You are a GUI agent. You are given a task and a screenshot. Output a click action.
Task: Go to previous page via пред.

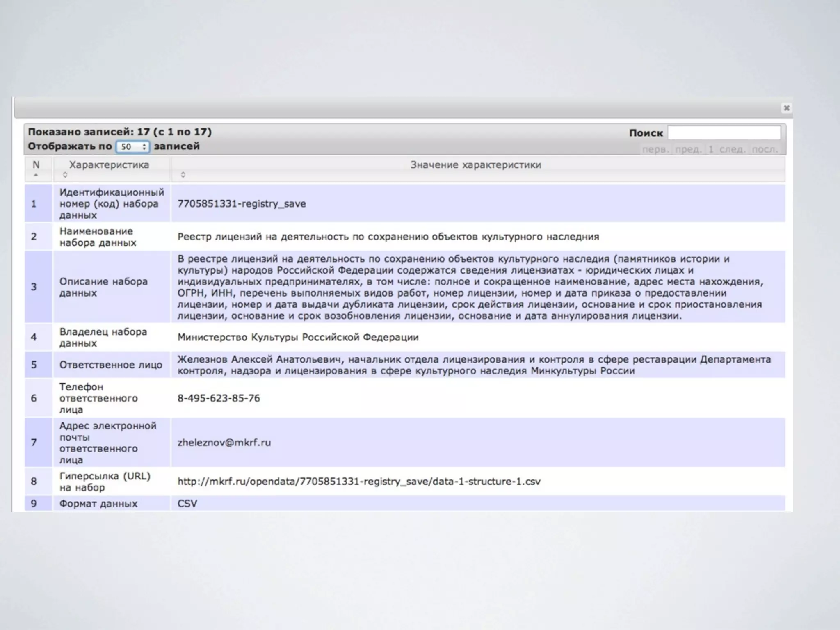click(x=688, y=149)
